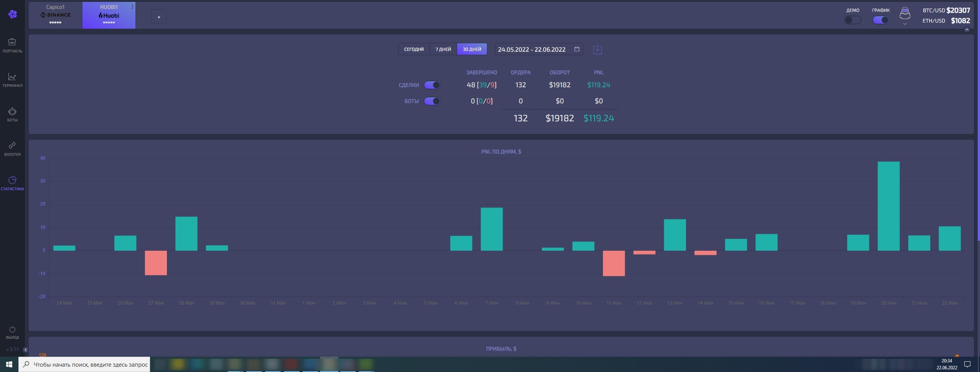The width and height of the screenshot is (980, 372).
Task: Toggle the График switch off
Action: (880, 20)
